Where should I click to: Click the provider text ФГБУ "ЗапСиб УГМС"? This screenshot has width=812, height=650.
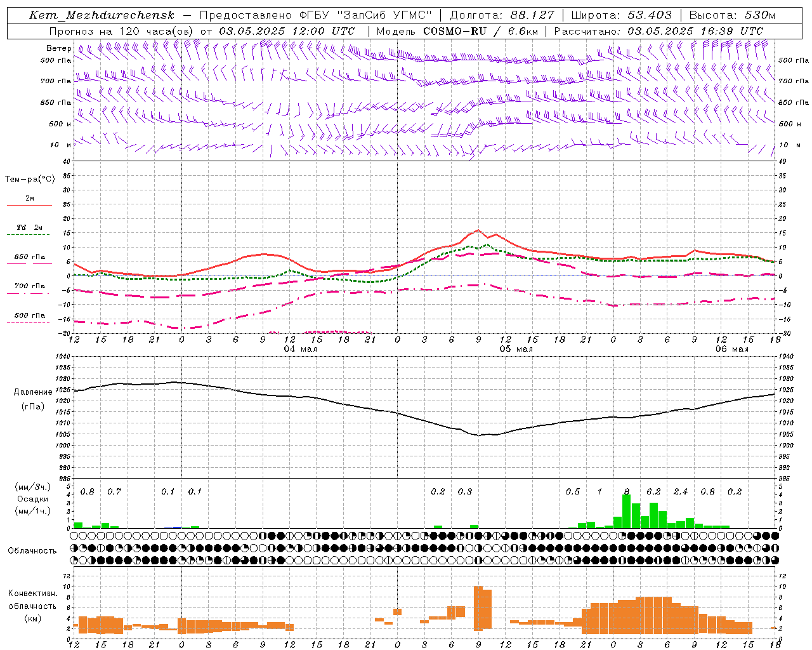(365, 15)
